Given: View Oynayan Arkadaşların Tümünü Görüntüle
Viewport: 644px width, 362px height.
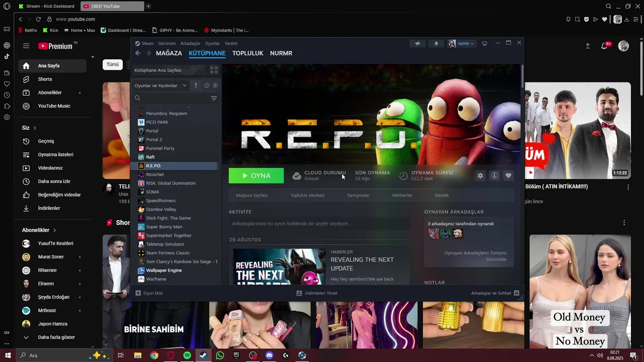Looking at the screenshot, I should tap(475, 256).
